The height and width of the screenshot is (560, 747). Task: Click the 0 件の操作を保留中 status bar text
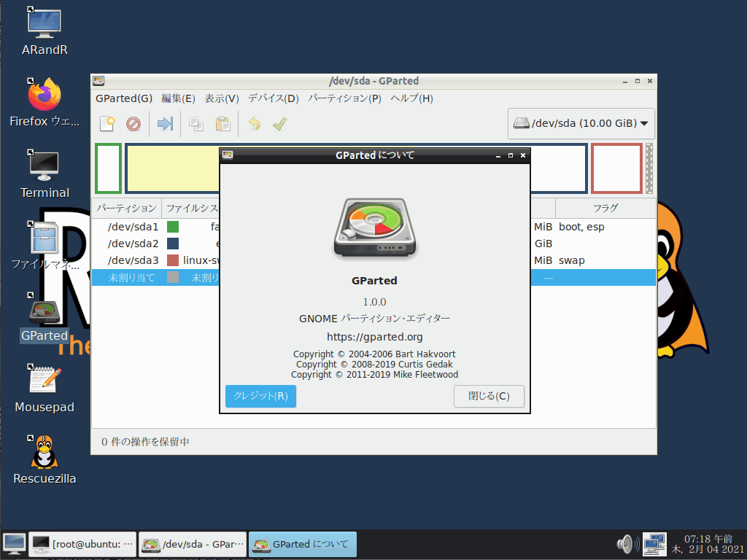point(145,442)
